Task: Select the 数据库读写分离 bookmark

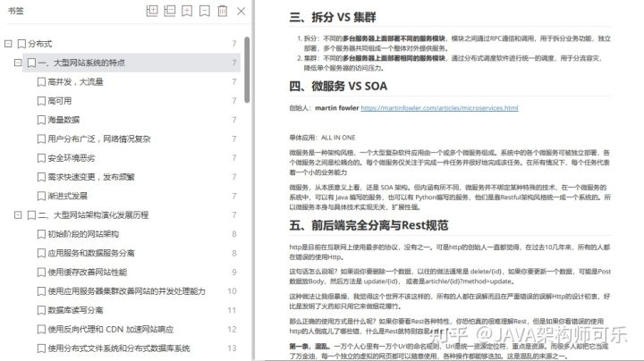Action: 75,310
